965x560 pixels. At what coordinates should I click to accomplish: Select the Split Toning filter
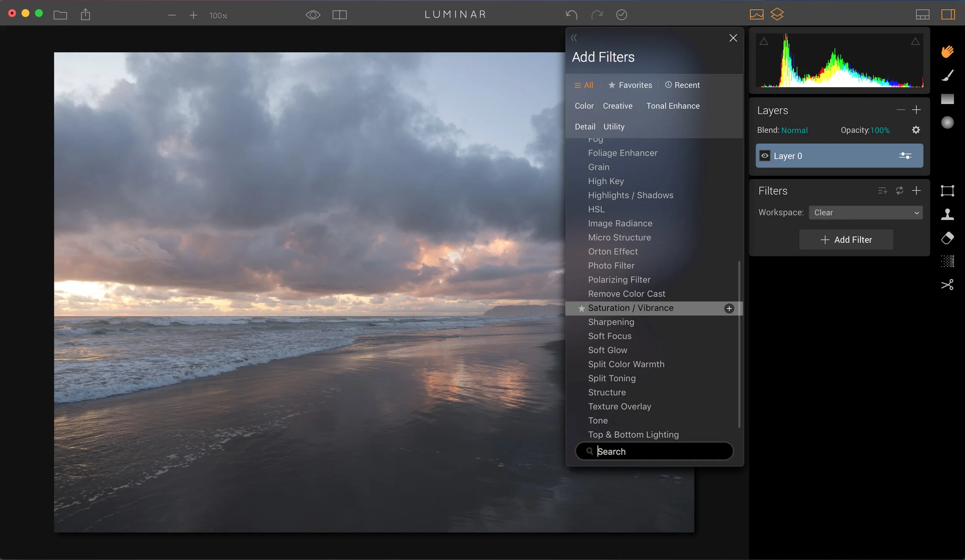pos(612,378)
